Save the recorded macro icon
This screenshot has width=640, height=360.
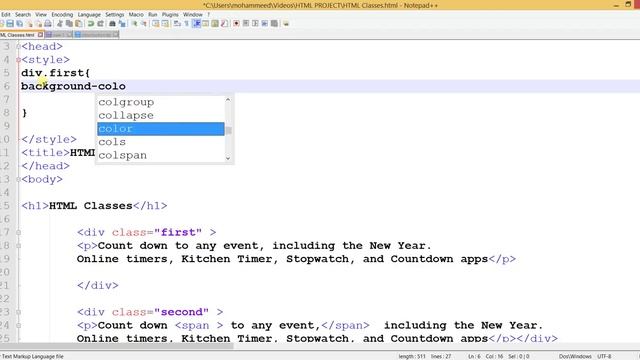pos(274,24)
